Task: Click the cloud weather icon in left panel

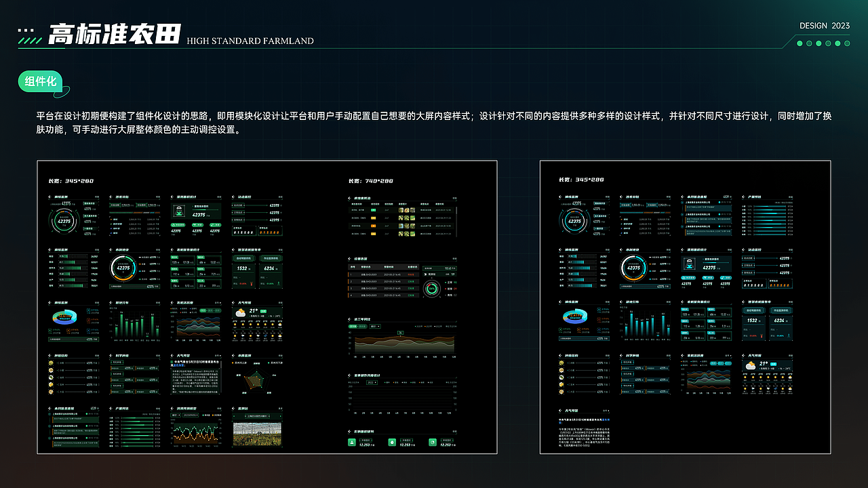Action: tap(240, 313)
